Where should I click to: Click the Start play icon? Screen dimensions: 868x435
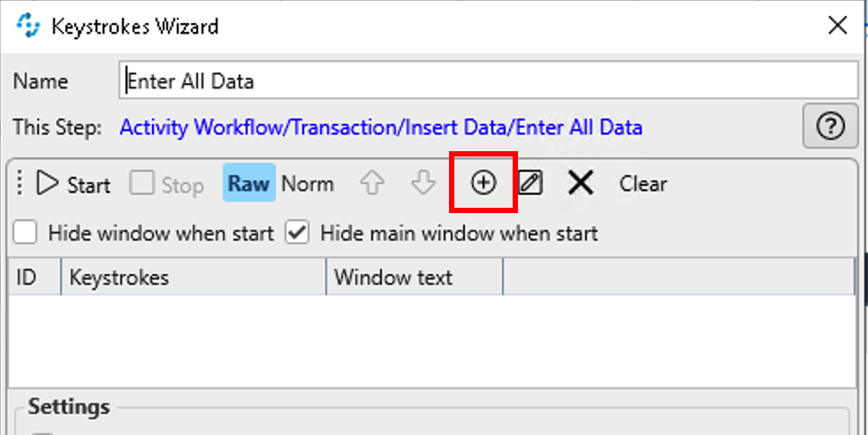pyautogui.click(x=47, y=184)
